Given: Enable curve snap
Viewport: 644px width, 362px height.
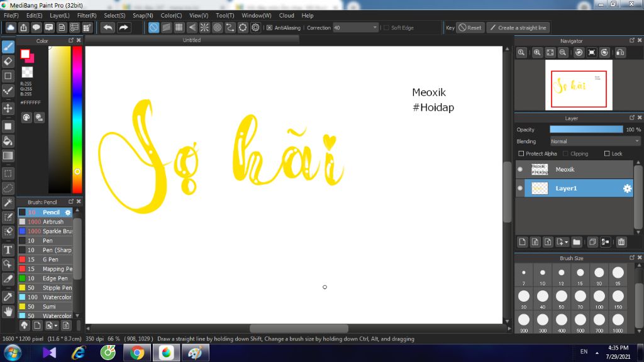Looking at the screenshot, I should (230, 28).
